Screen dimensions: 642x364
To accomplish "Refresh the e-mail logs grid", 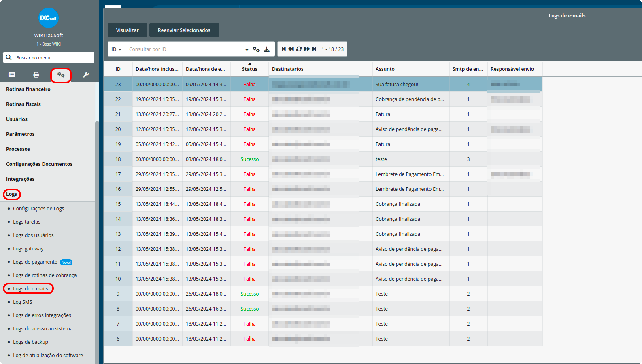I will (x=299, y=49).
